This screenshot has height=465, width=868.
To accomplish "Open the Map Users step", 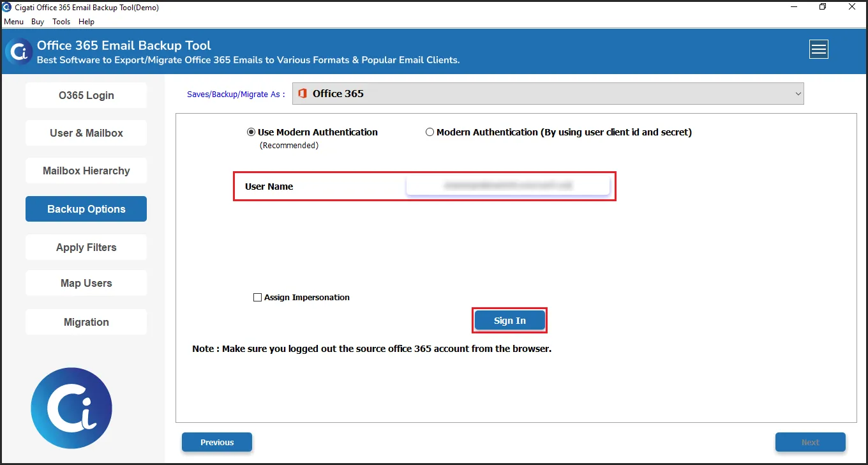I will click(x=86, y=283).
